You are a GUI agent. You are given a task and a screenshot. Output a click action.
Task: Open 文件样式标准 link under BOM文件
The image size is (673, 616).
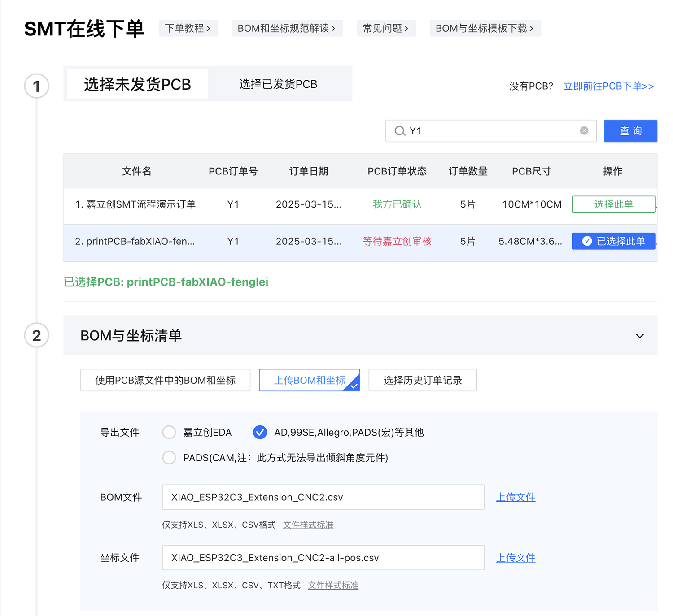click(308, 525)
